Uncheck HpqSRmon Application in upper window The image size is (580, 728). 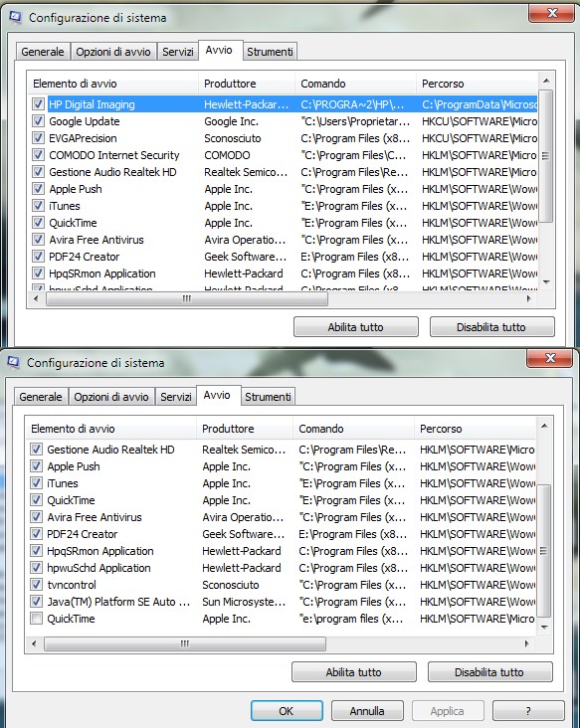click(x=38, y=273)
